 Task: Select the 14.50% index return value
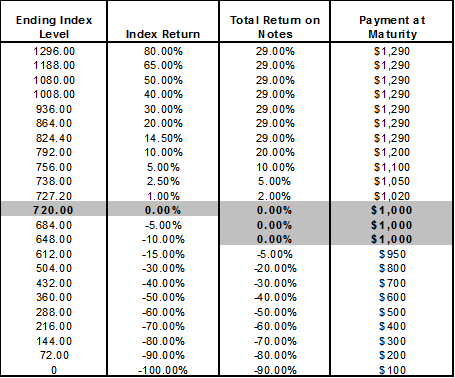(163, 138)
